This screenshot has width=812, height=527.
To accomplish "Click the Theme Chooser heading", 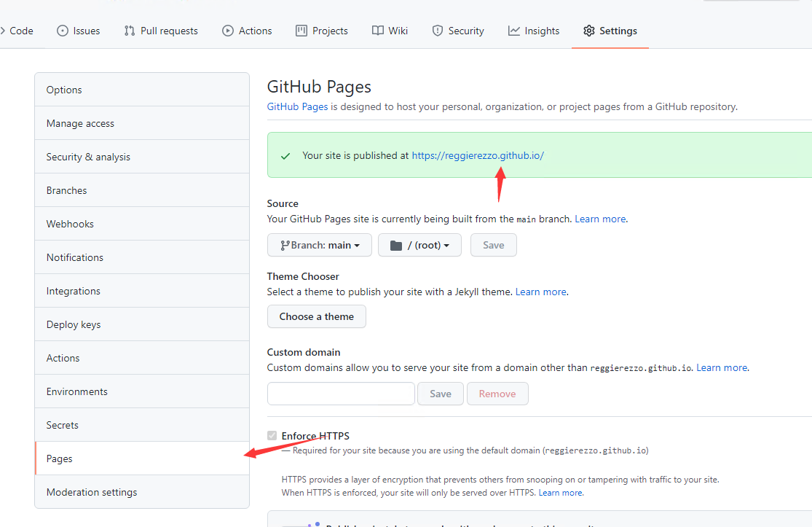I will point(303,277).
